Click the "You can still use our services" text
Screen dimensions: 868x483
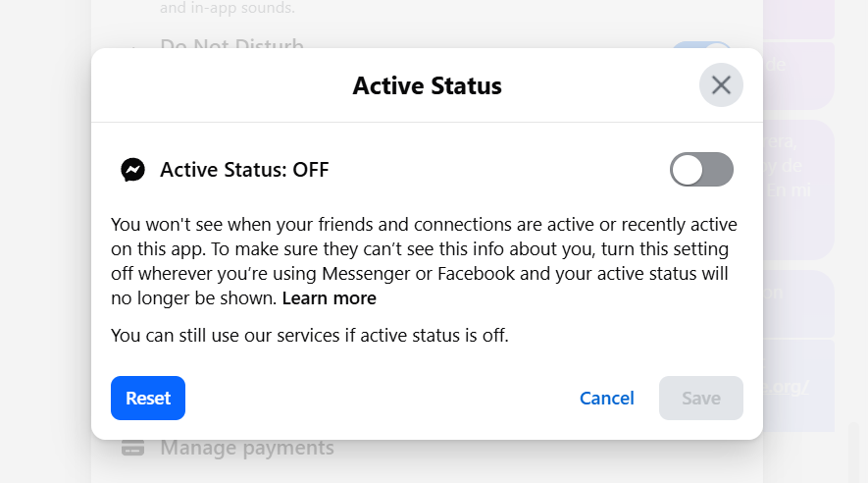(310, 335)
